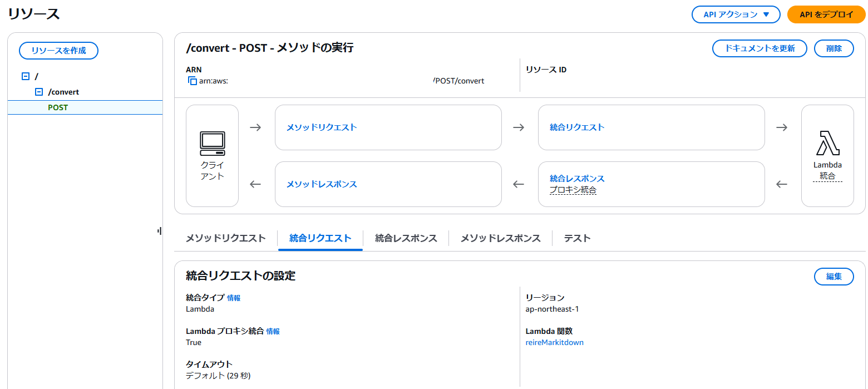Click the 情報 link next to 統合タイプ
This screenshot has height=389, width=868.
(x=234, y=298)
